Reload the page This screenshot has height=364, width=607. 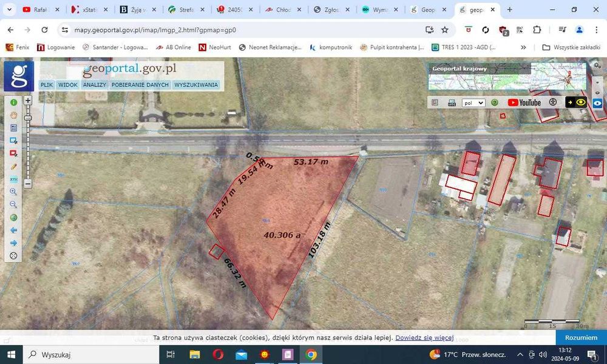(44, 30)
